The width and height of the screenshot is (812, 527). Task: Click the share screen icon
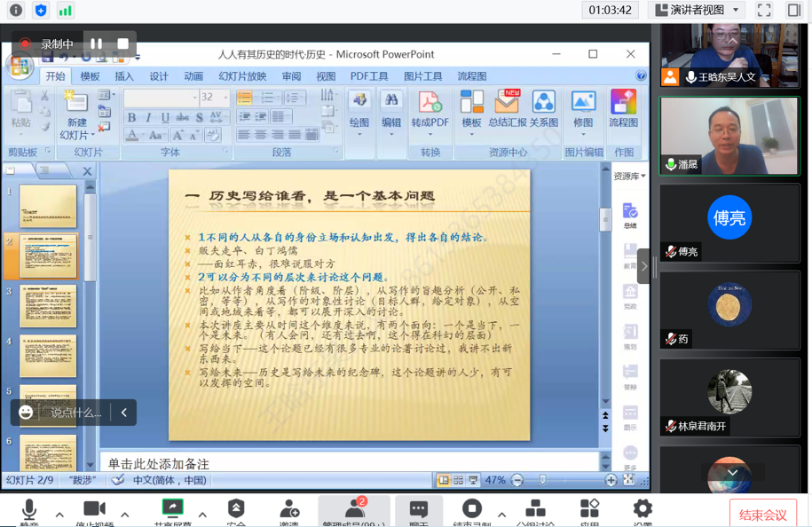click(172, 509)
